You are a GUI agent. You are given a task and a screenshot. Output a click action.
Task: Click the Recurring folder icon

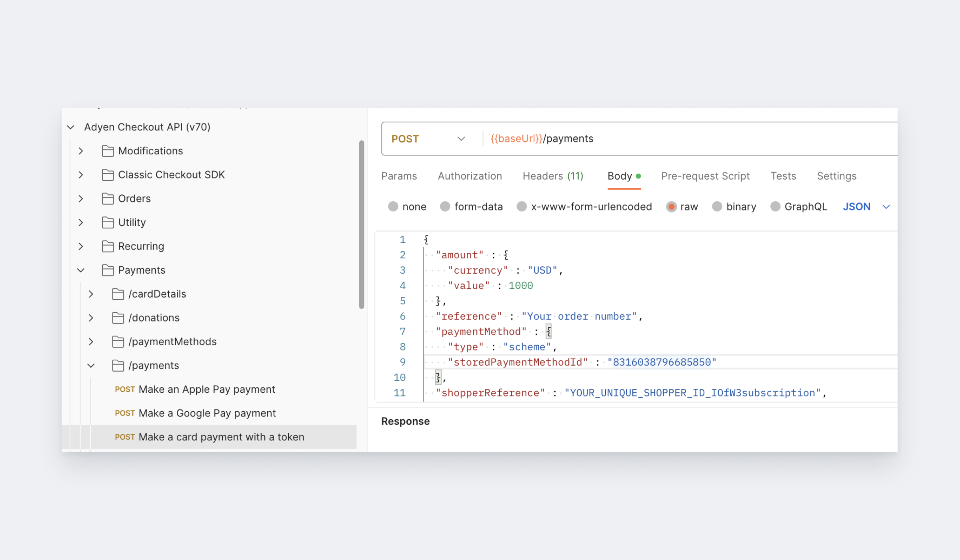point(108,246)
